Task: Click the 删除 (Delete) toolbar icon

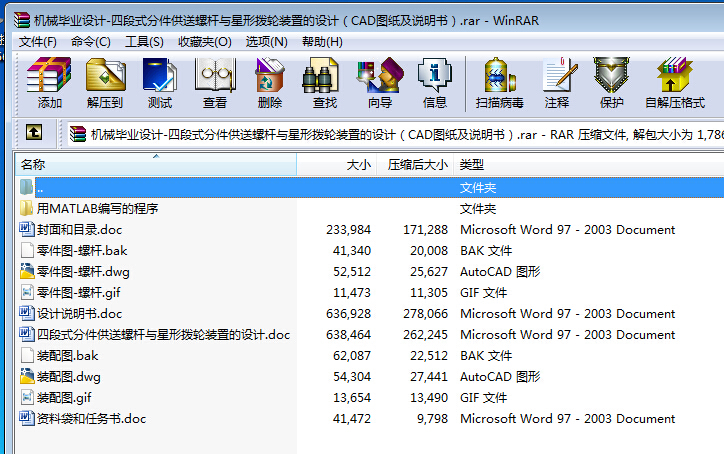Action: 270,74
